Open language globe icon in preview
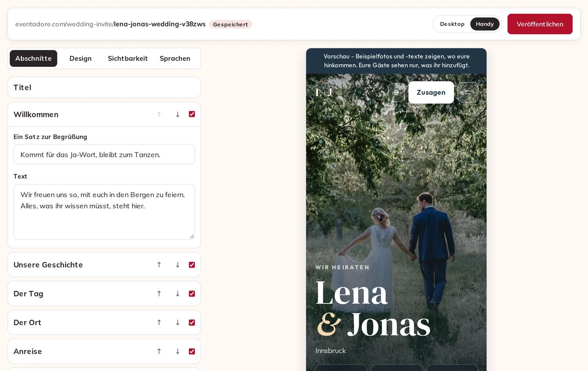Screen dimensions: 588x371 point(396,92)
